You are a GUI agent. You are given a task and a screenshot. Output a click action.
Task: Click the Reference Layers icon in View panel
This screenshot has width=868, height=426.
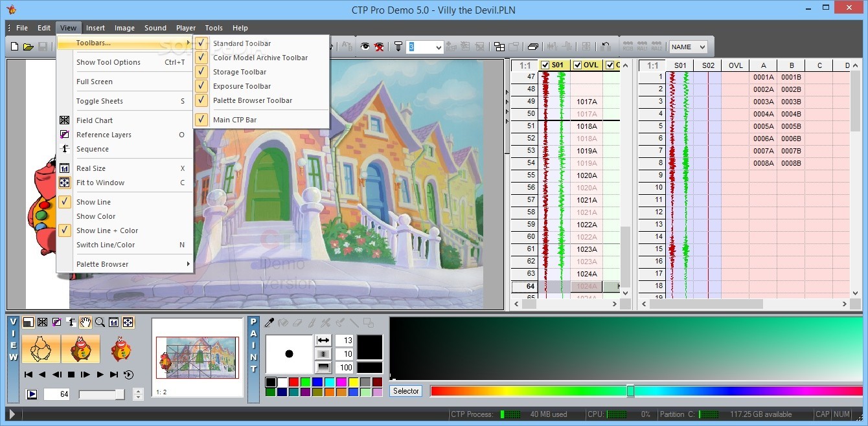click(x=56, y=322)
